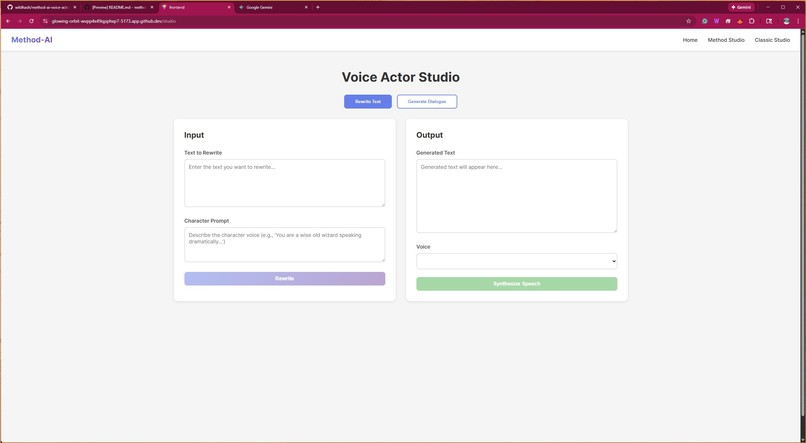Close the README.md preview tab
Screen dimensions: 806x443
(x=152, y=7)
